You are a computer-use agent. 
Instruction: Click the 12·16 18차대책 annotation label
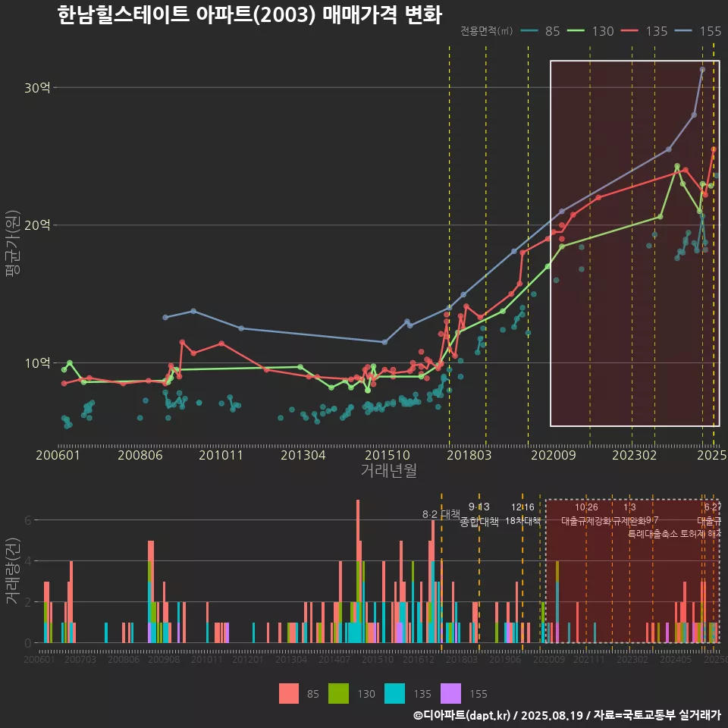pyautogui.click(x=523, y=513)
